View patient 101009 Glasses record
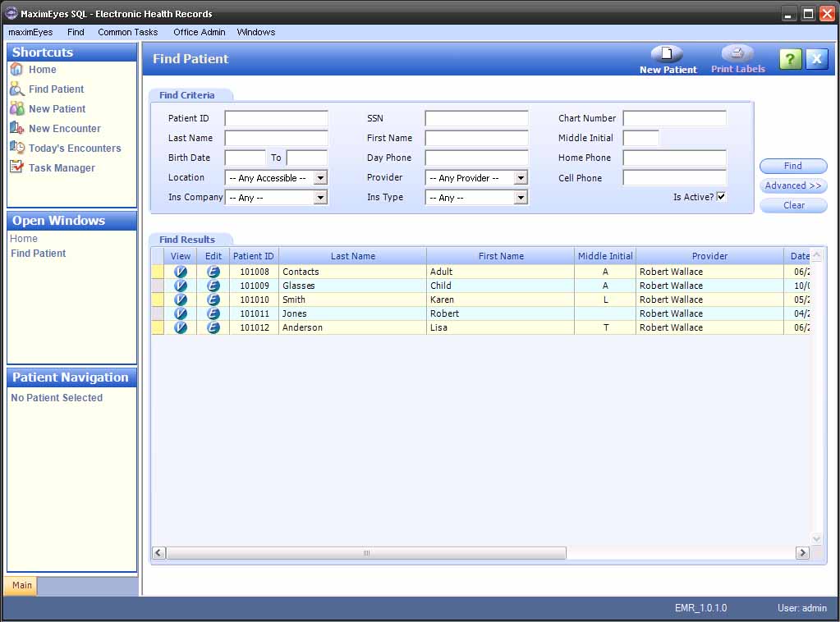This screenshot has height=622, width=840. (x=181, y=286)
